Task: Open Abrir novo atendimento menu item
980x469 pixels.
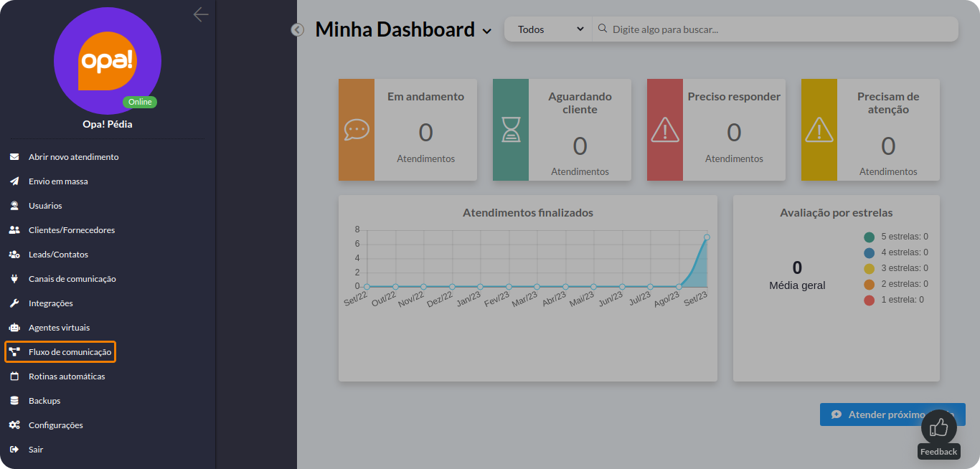Action: click(x=73, y=157)
